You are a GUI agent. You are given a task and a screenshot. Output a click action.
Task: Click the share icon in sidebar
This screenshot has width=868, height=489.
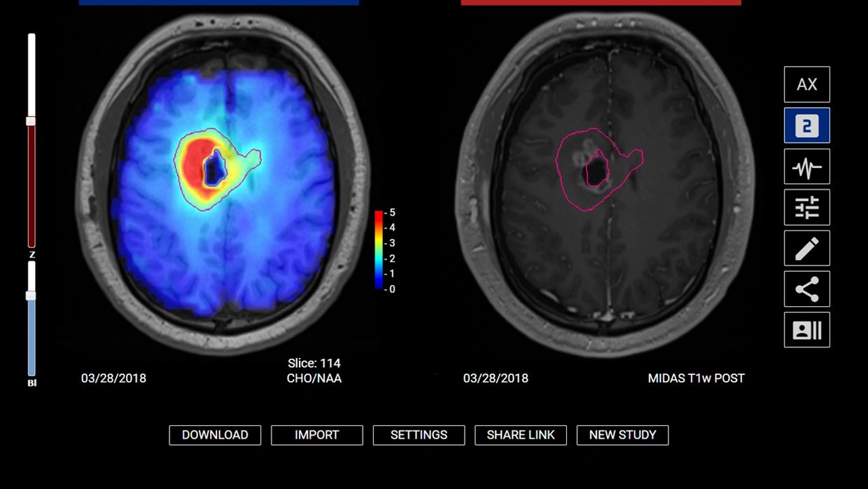coord(806,289)
